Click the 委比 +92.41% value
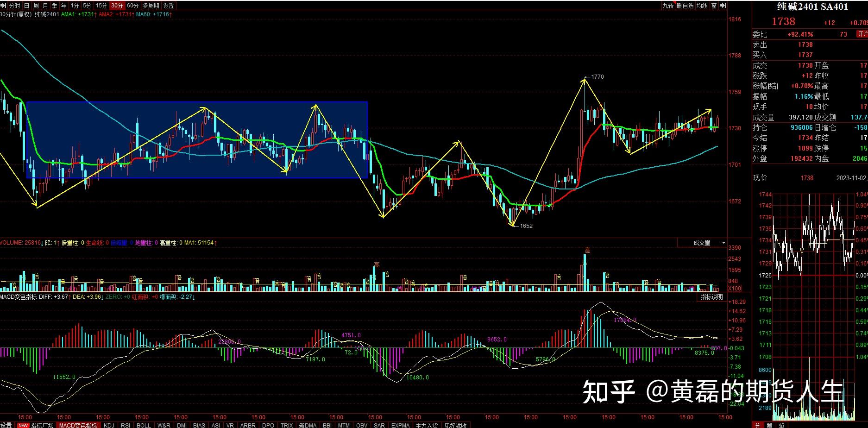 (x=800, y=34)
